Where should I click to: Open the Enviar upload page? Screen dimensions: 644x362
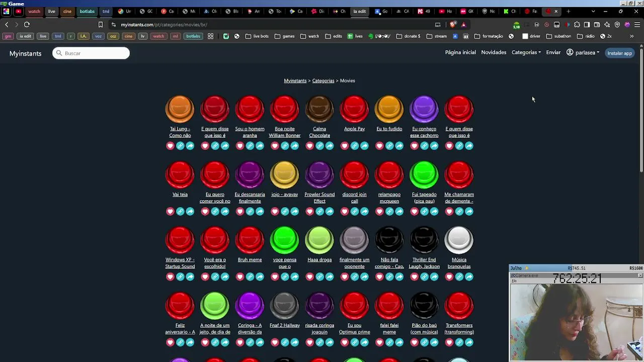coord(553,52)
